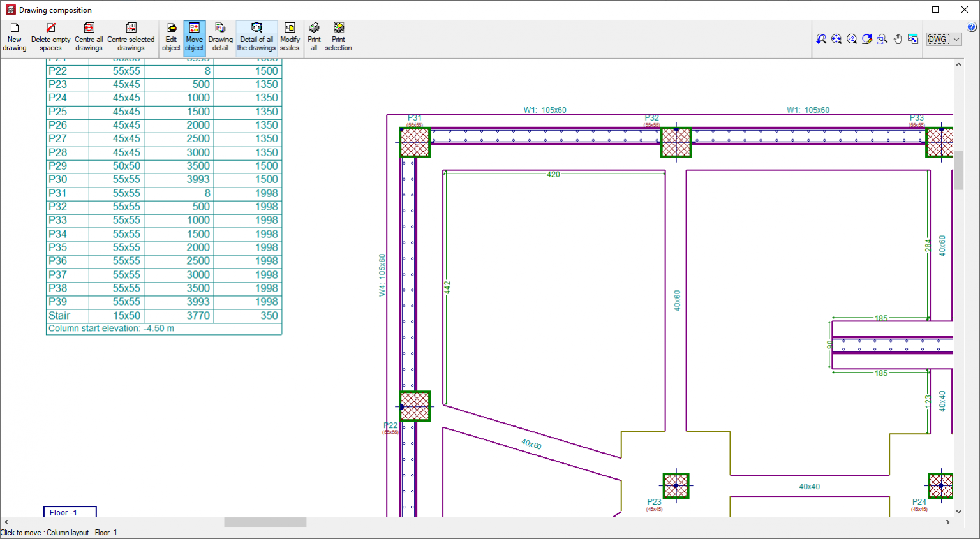This screenshot has height=539, width=980.
Task: Click the New drawing toolbar button
Action: tap(15, 38)
